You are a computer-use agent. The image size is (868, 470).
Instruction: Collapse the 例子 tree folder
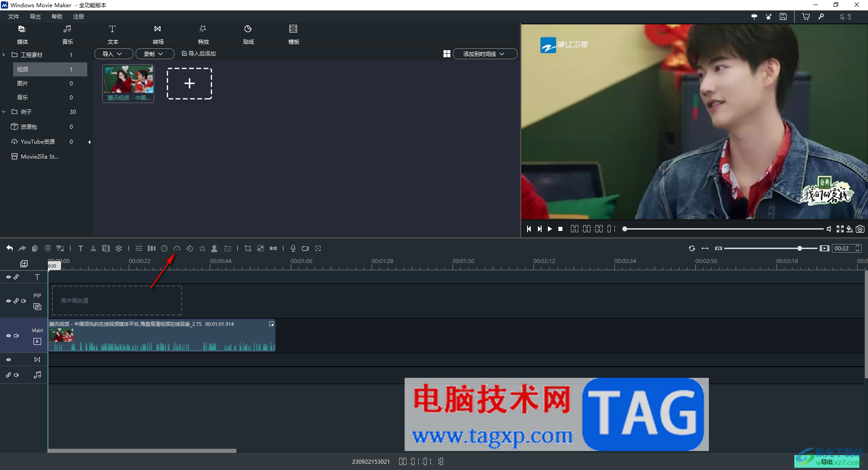(4, 112)
